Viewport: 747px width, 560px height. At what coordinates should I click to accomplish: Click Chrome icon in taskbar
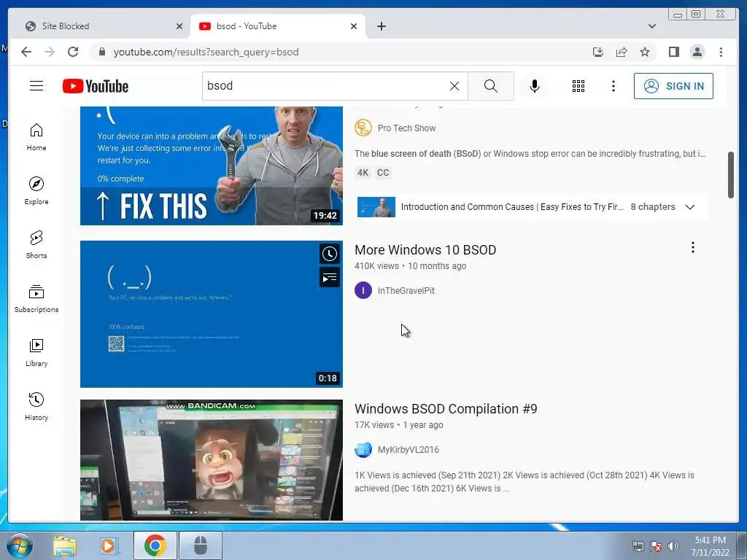(155, 545)
